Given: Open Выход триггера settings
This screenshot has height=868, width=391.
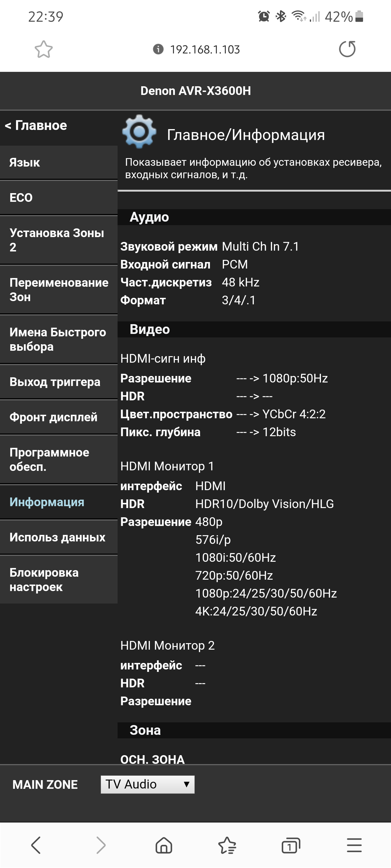Looking at the screenshot, I should click(x=59, y=382).
